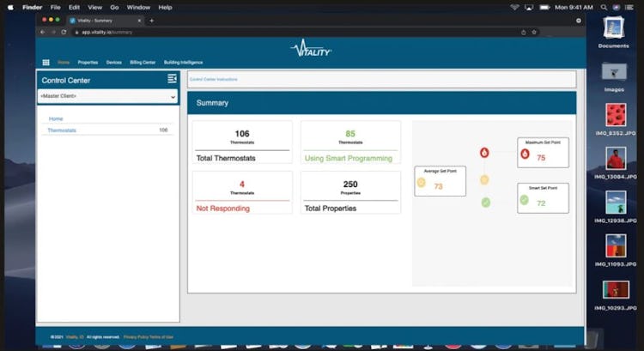This screenshot has height=351, width=644.
Task: Open the Go menu in menu bar
Action: click(114, 8)
